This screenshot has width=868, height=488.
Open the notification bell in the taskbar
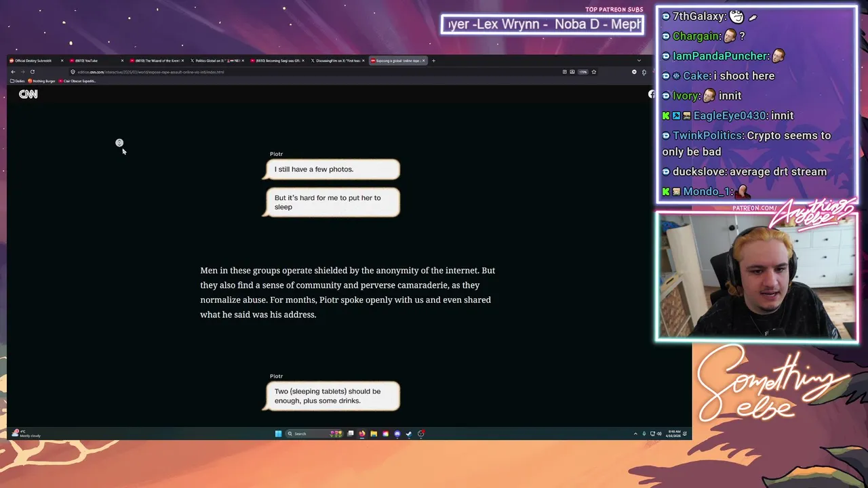[685, 434]
